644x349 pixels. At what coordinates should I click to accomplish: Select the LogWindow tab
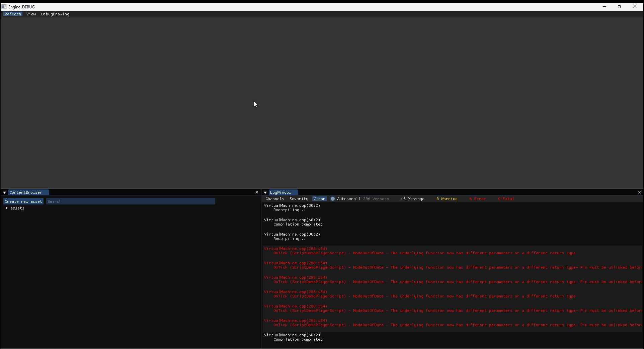click(283, 192)
